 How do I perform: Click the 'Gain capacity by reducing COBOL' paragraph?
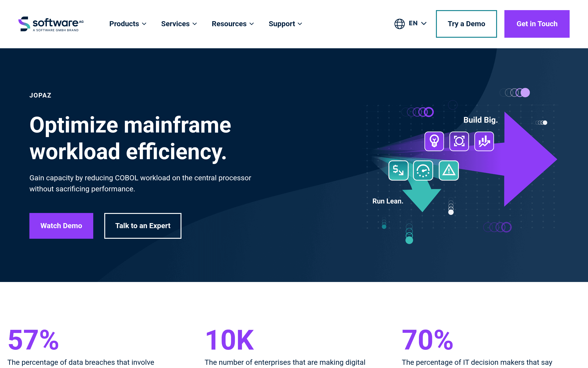[140, 183]
